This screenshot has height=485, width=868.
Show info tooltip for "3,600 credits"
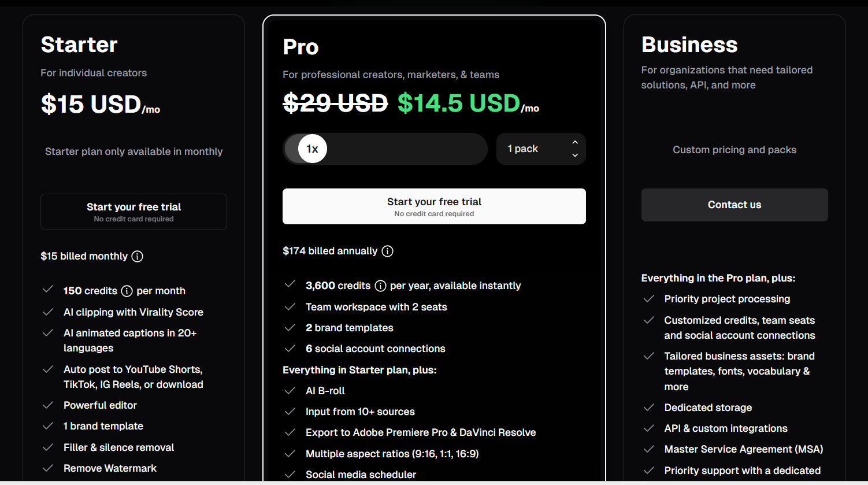(x=380, y=286)
